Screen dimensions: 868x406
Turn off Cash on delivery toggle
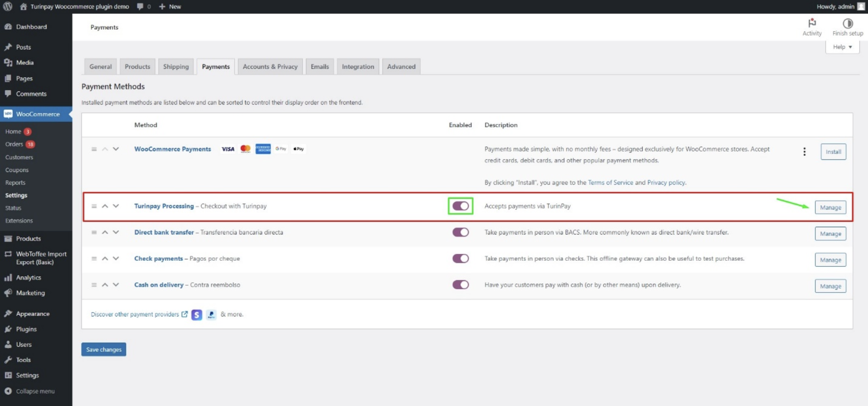(x=460, y=285)
